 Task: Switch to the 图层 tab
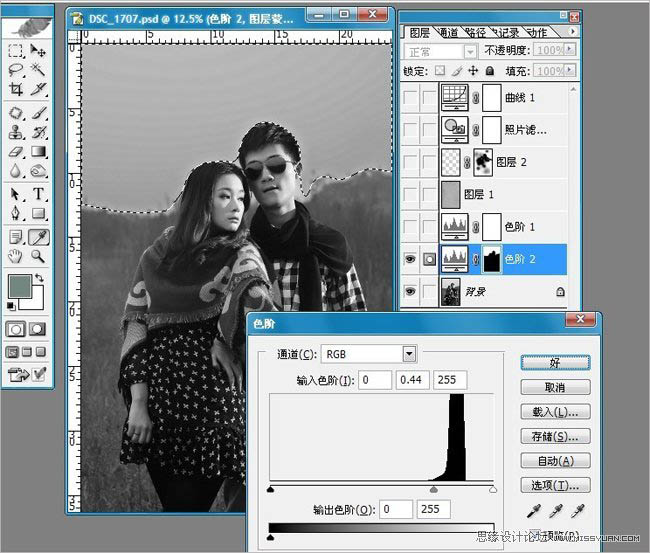[x=419, y=33]
